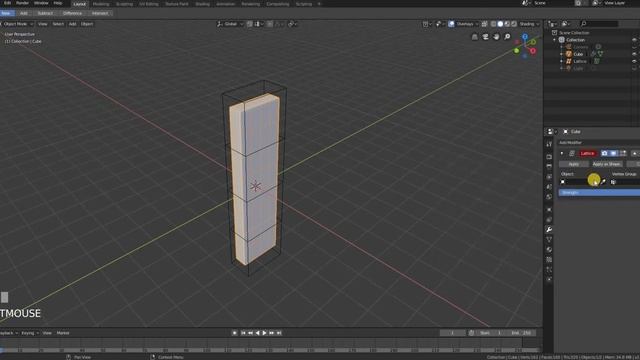Toggle Lattice modifier viewport visibility
Viewport: 640px width, 360px height.
[613, 153]
